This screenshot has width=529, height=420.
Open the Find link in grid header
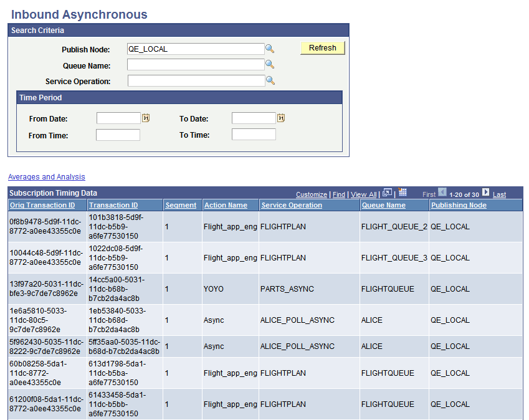pos(338,194)
